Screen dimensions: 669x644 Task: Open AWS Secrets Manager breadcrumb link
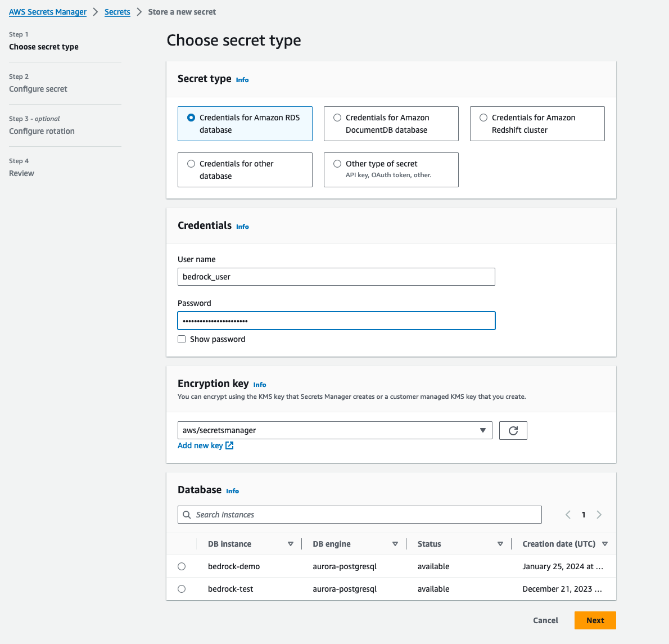pos(48,12)
